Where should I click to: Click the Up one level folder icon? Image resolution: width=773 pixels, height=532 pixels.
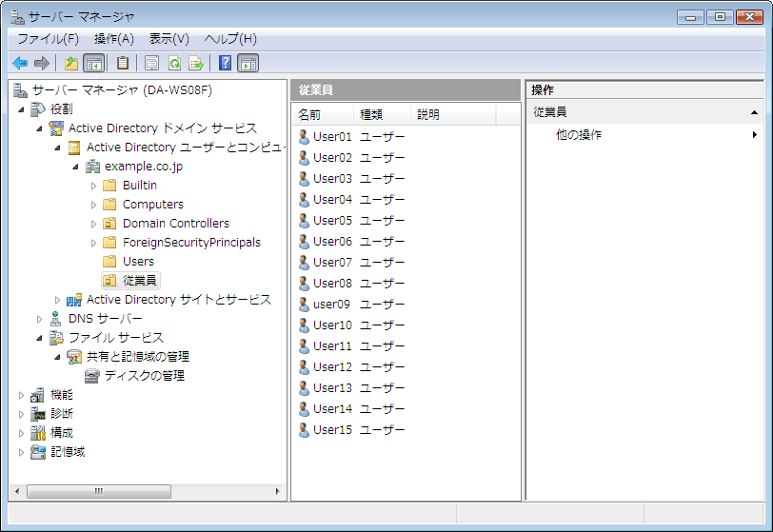click(x=71, y=63)
